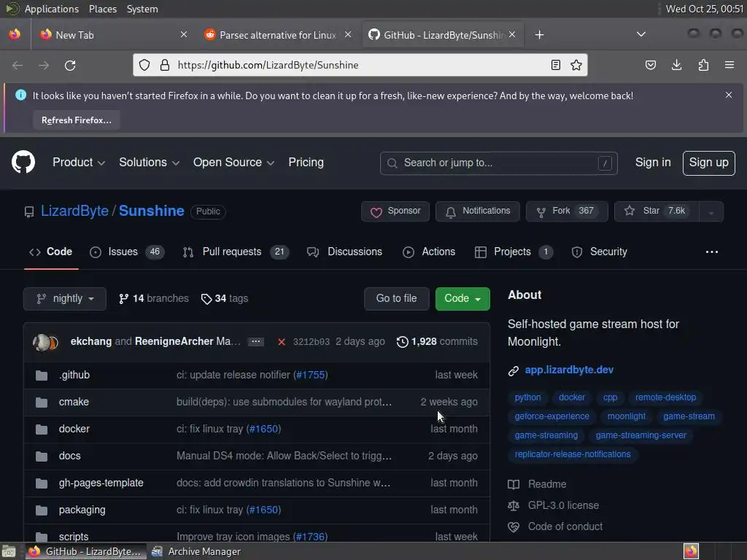Expand the Solutions menu
Viewport: 747px width, 560px height.
click(x=149, y=163)
